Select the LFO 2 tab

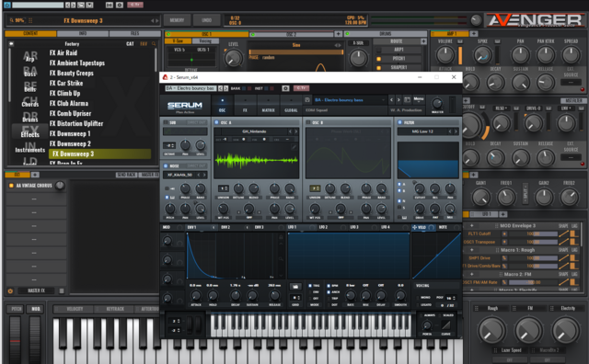(323, 227)
